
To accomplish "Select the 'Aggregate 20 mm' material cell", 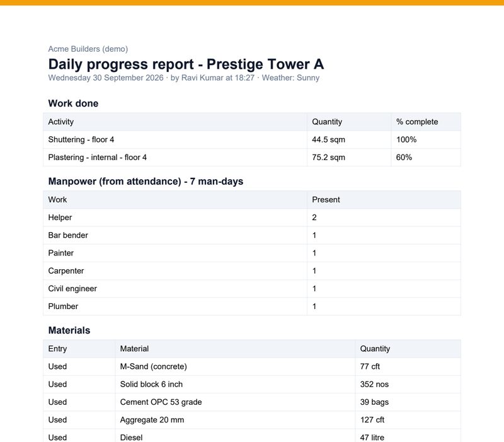I will coord(235,420).
